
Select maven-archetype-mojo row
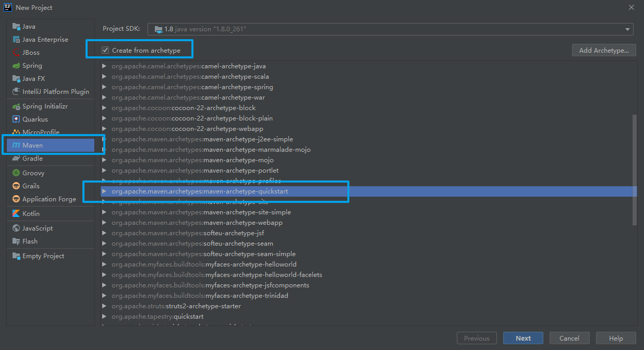click(x=369, y=160)
